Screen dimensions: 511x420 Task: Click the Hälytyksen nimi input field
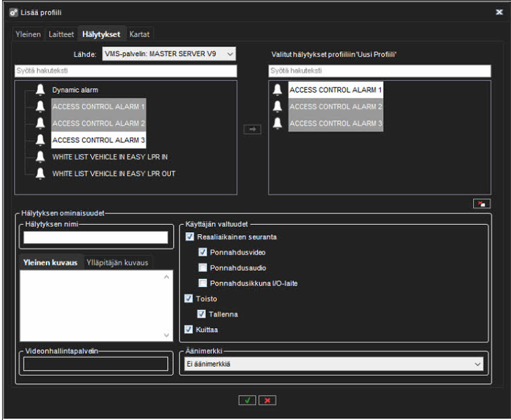click(95, 237)
